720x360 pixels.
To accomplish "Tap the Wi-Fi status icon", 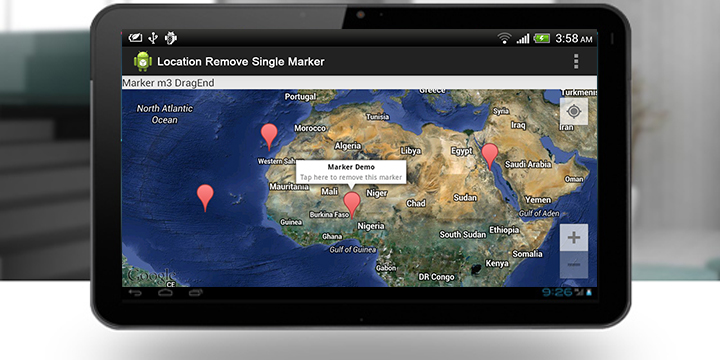I will coord(504,39).
